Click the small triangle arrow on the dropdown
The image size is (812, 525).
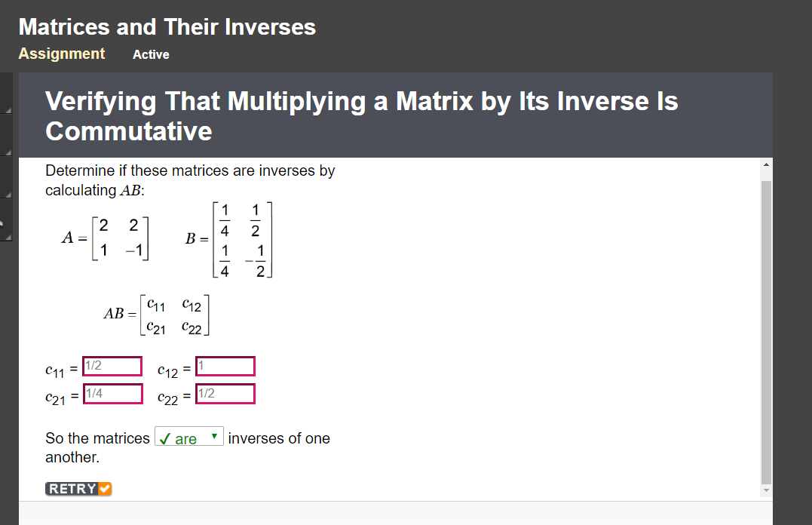click(213, 436)
